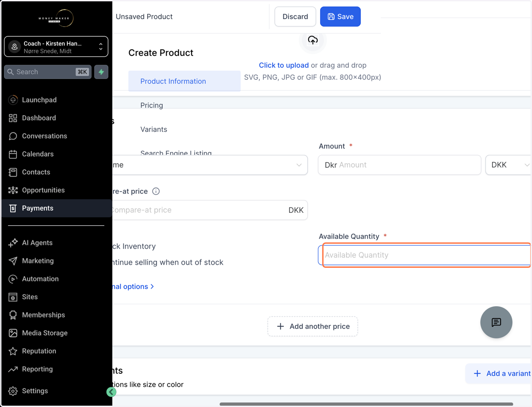Click the Conversations speech bubble icon
Screen dimensions: 532x407
[13, 136]
